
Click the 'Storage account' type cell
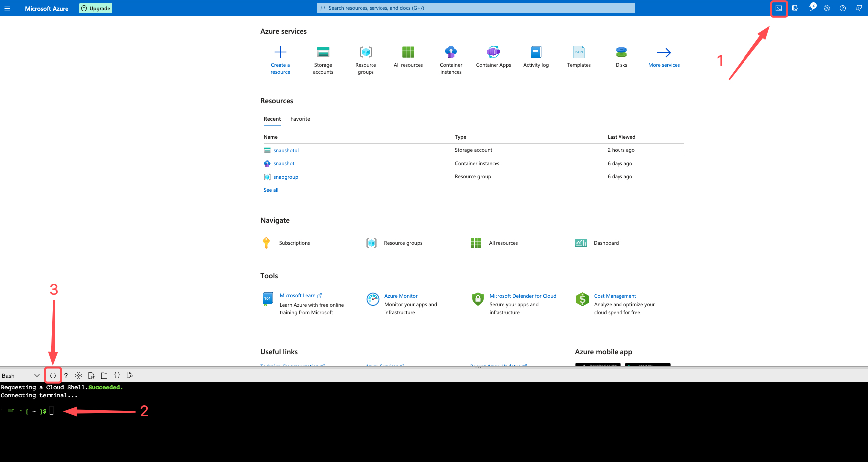pyautogui.click(x=473, y=150)
